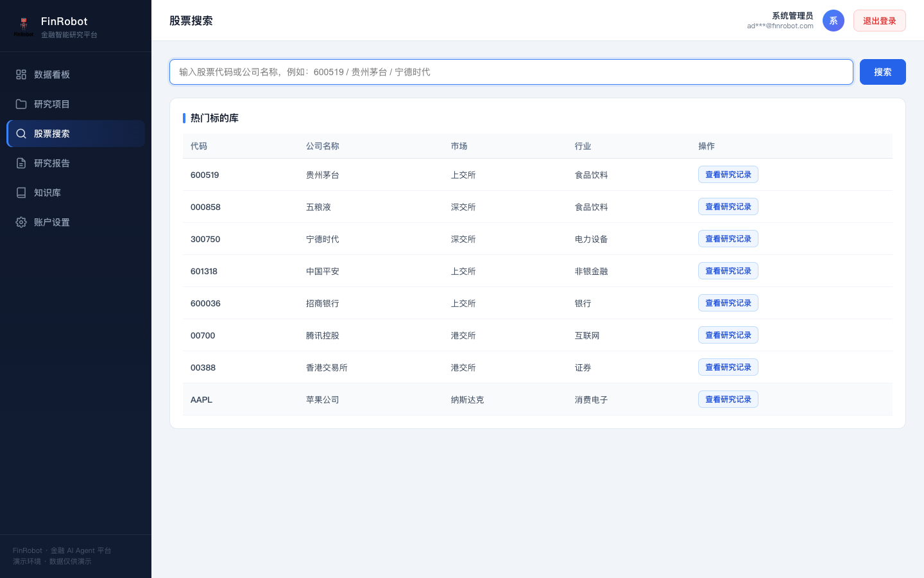Click 查看研究记录 in 招商银行 row
924x578 pixels.
pyautogui.click(x=728, y=303)
